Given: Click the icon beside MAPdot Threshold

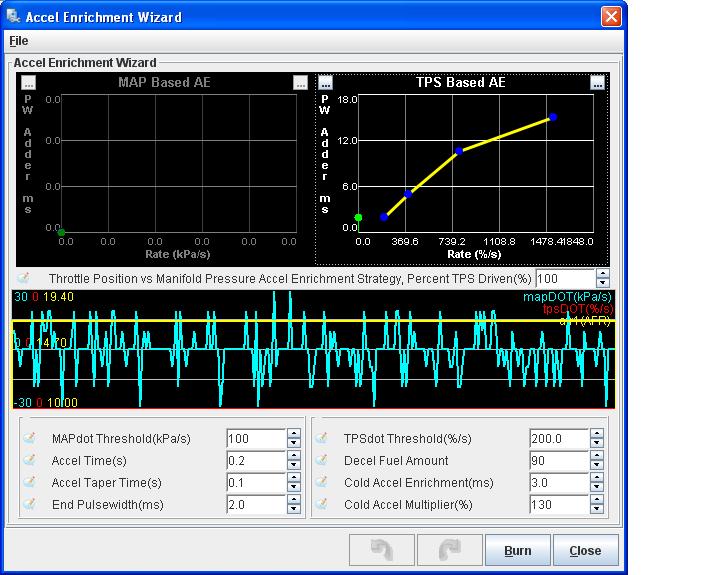Looking at the screenshot, I should 30,439.
